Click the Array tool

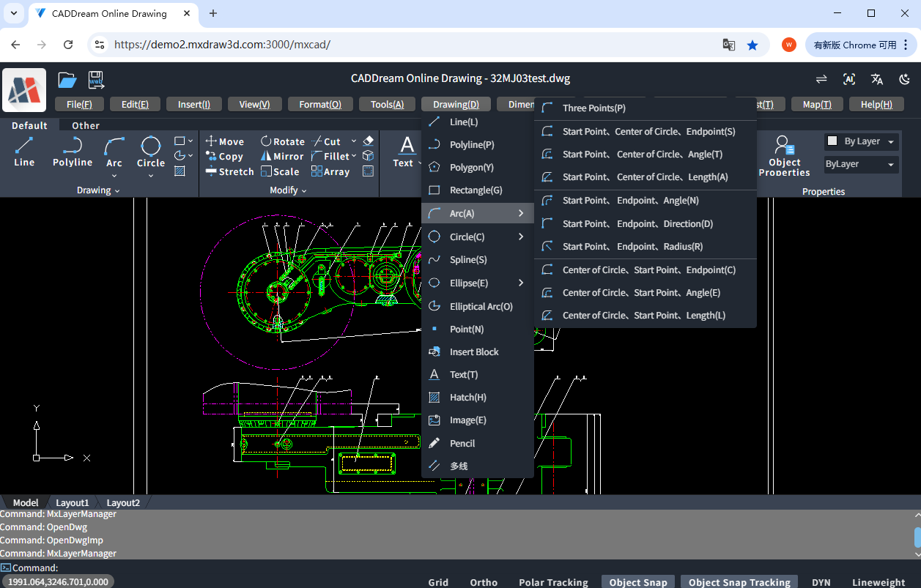click(x=330, y=172)
